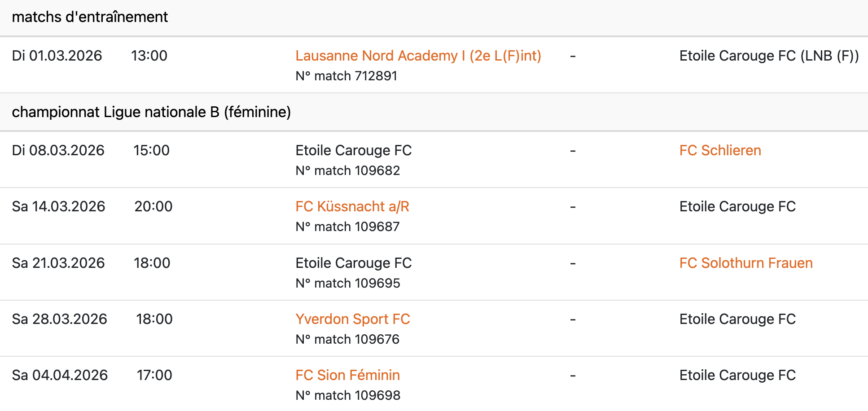Select match number 109698
This screenshot has height=411, width=868.
[x=347, y=395]
